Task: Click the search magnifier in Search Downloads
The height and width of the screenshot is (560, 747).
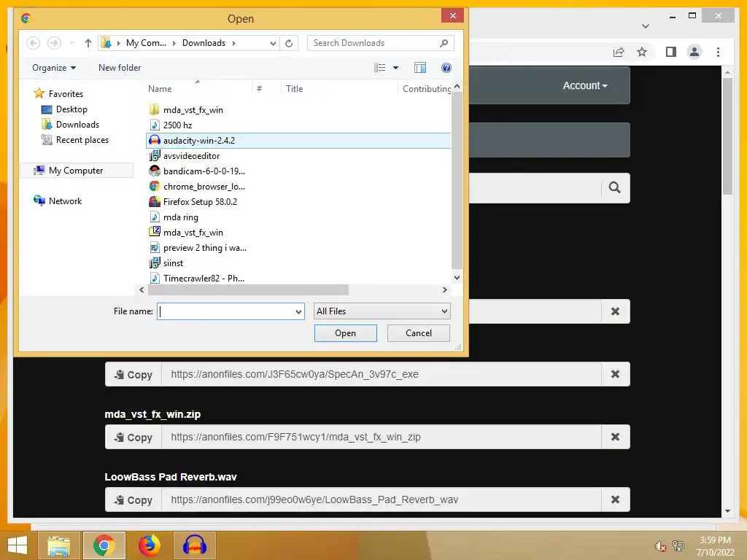Action: (x=444, y=43)
